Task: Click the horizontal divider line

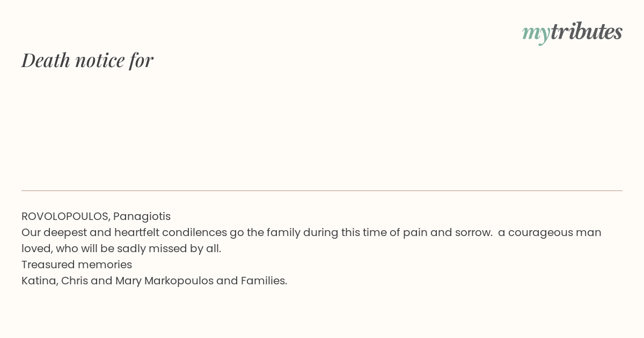Action: coord(322,190)
